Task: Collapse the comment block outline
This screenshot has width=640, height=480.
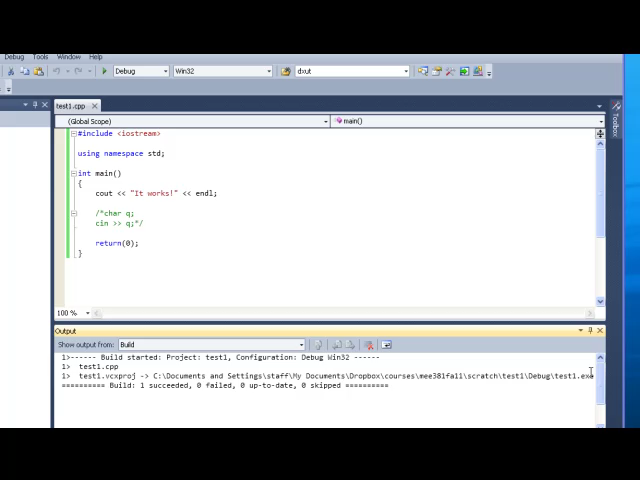Action: [x=73, y=213]
